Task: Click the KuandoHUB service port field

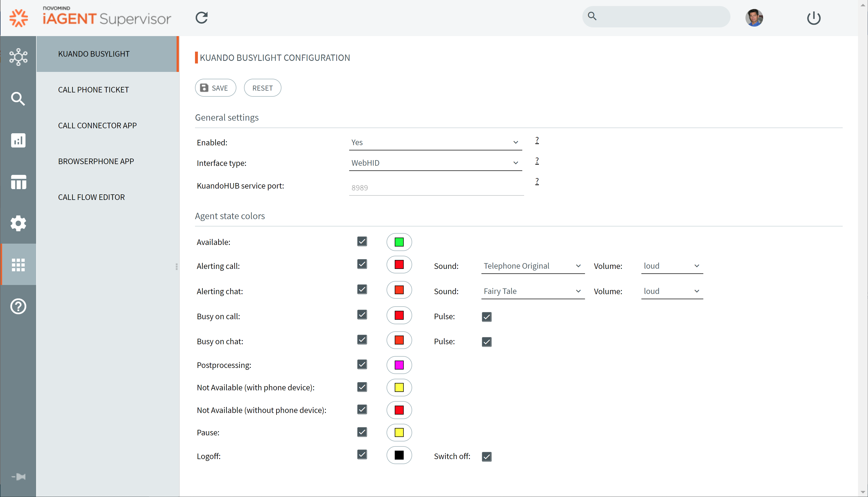Action: click(x=436, y=188)
